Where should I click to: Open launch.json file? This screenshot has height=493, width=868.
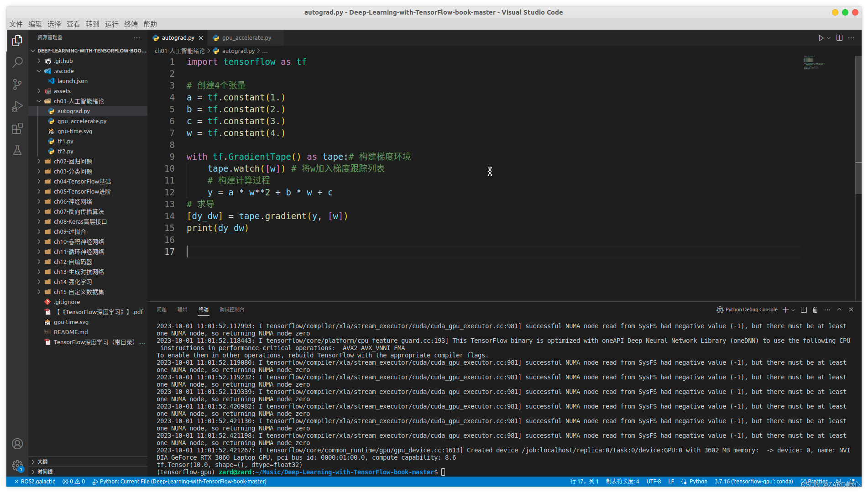88,81
